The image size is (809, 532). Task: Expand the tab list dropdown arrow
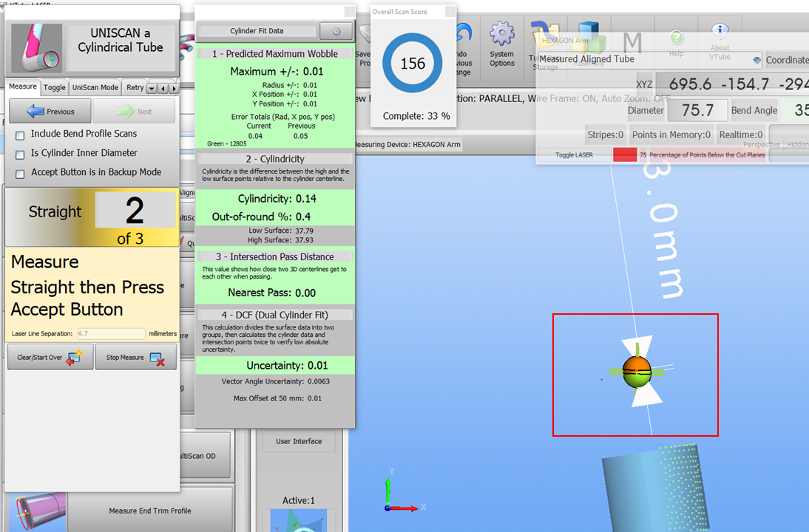click(x=152, y=89)
